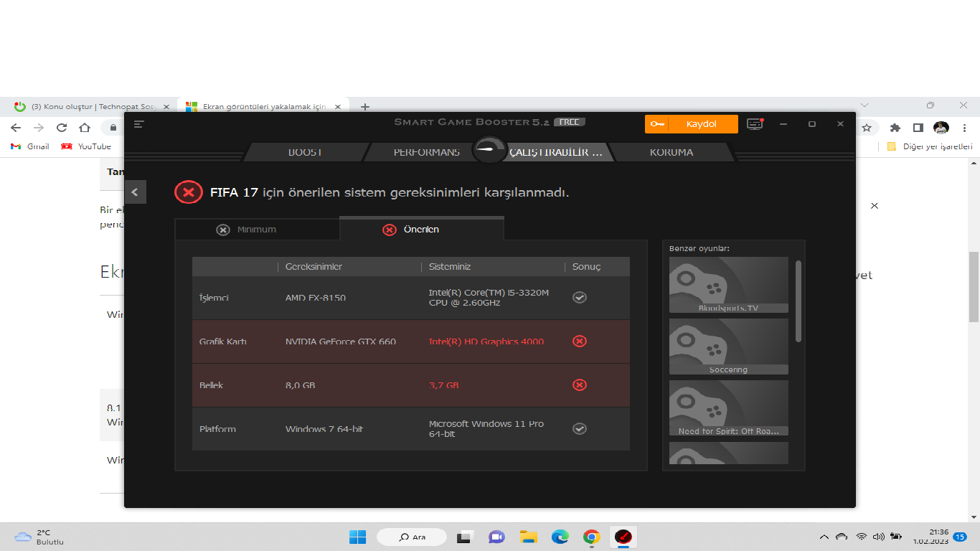Screen dimensions: 980x551
Task: Open the Gmail bookmark
Action: 30,146
